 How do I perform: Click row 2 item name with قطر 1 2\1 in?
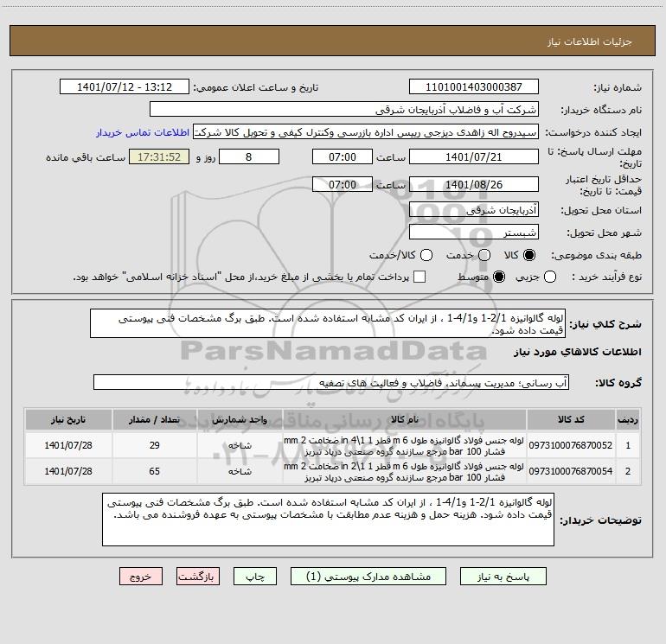point(404,472)
